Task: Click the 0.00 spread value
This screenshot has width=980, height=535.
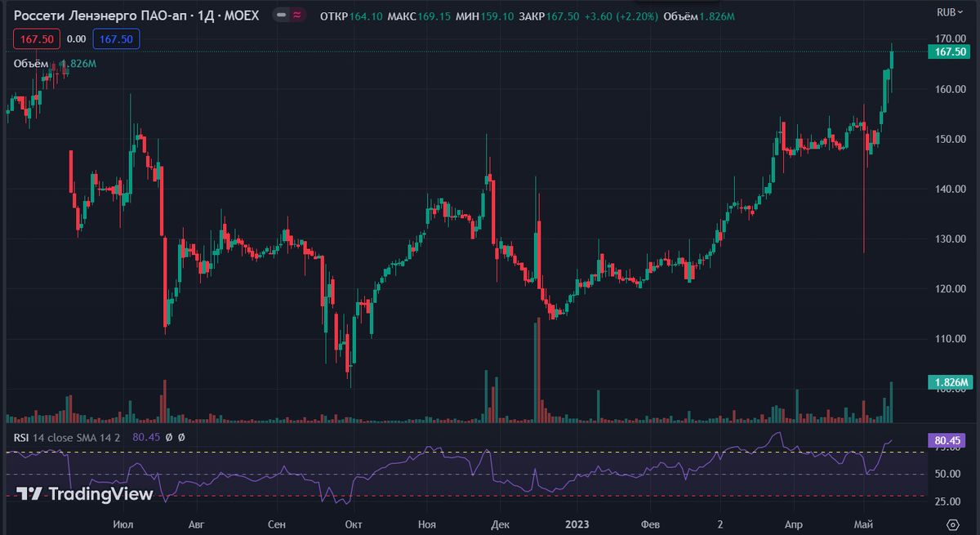Action: point(76,38)
